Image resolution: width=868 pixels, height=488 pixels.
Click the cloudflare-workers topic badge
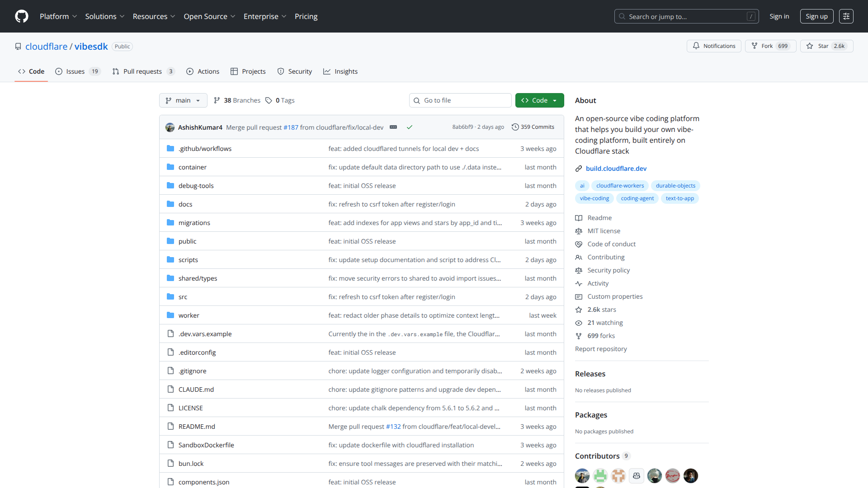pos(620,185)
